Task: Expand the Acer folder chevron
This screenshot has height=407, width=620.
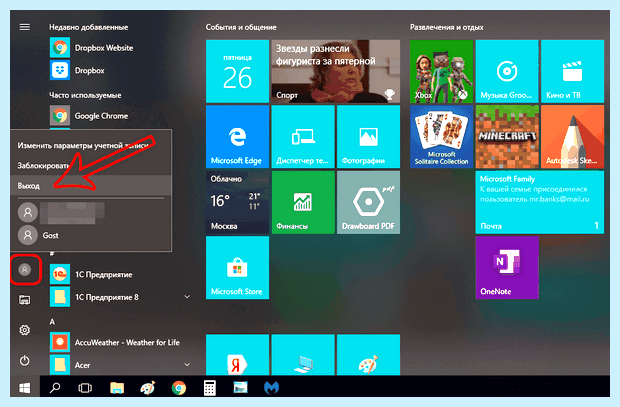Action: (x=187, y=365)
